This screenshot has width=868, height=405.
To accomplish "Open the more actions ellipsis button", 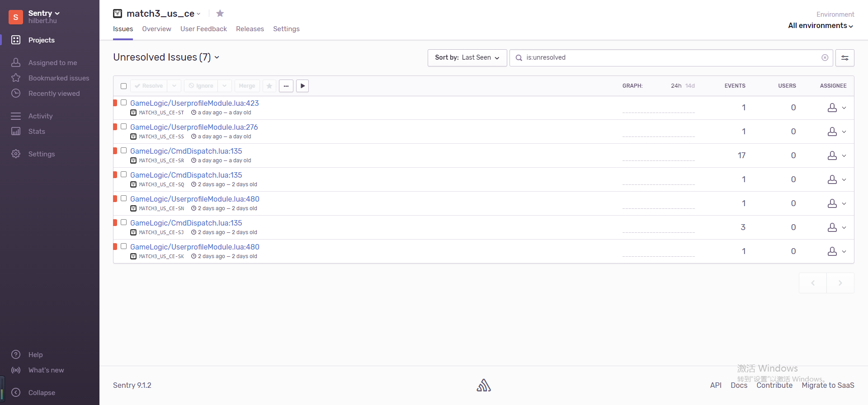I will click(286, 86).
